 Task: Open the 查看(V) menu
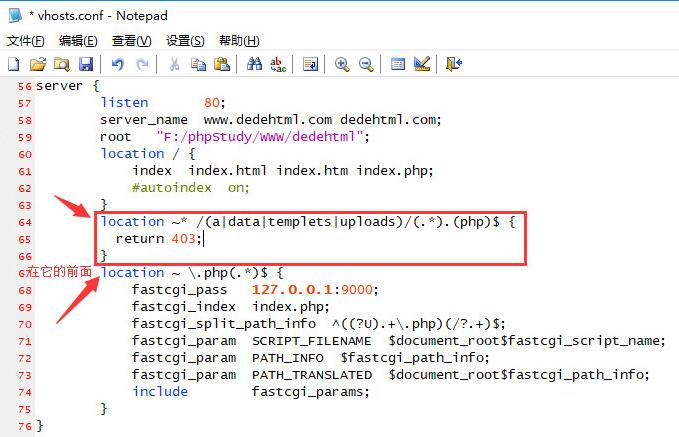(131, 41)
